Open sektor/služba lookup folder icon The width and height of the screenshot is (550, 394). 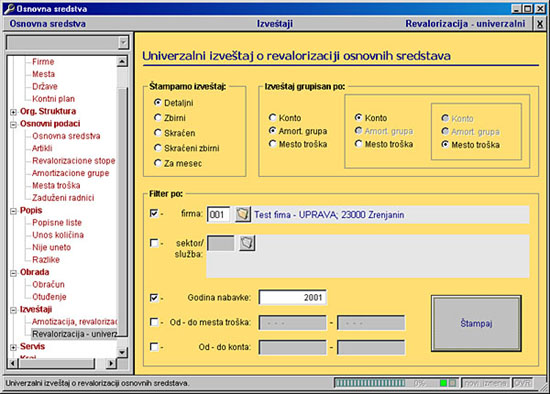pyautogui.click(x=247, y=243)
